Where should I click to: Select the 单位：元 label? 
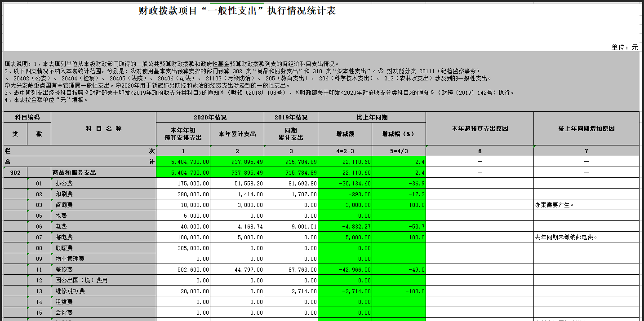point(625,47)
